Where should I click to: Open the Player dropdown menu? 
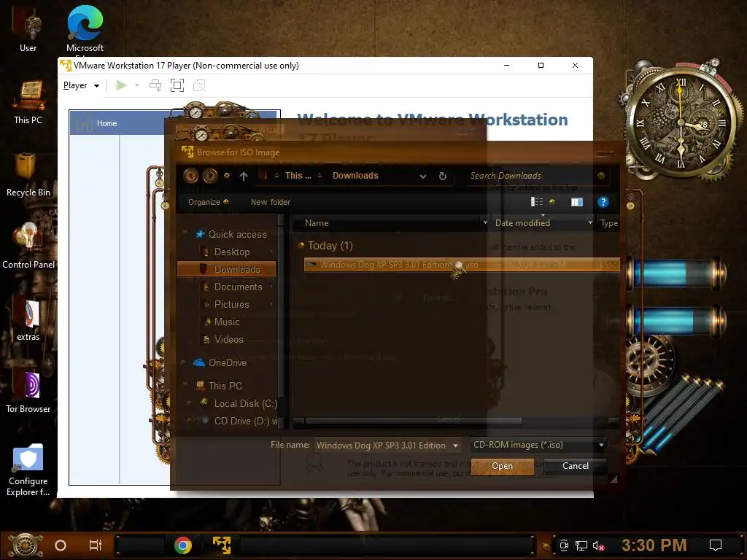[81, 86]
